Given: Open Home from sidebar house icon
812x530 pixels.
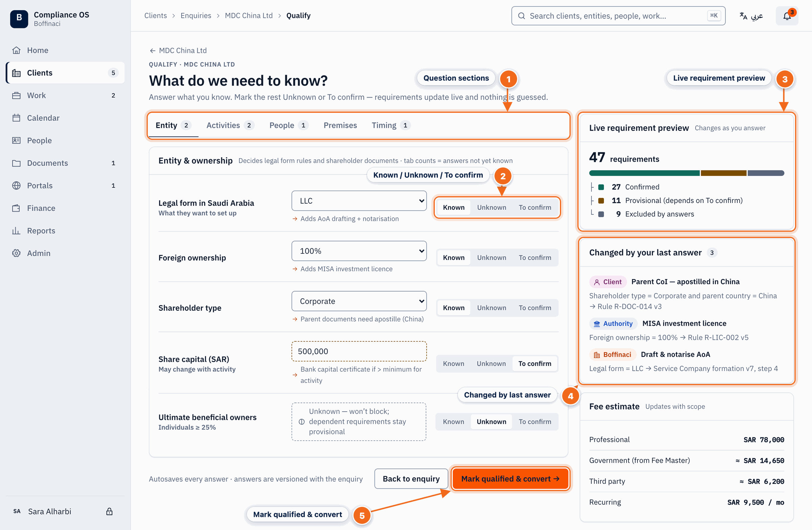Looking at the screenshot, I should tap(16, 50).
